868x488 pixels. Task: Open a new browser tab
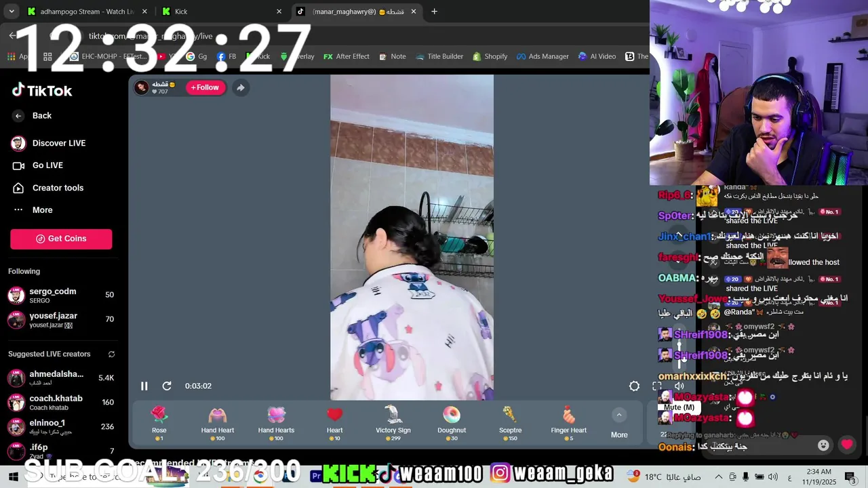[434, 12]
